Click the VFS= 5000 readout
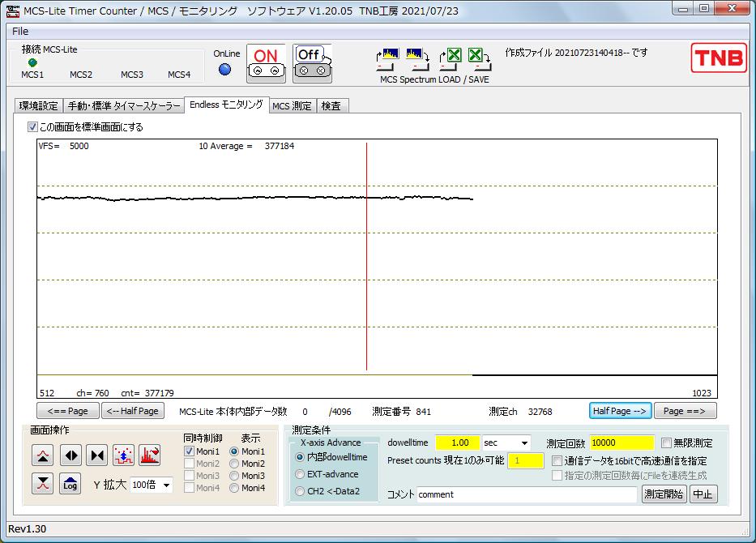Viewport: 756px width, 543px height. [x=64, y=146]
